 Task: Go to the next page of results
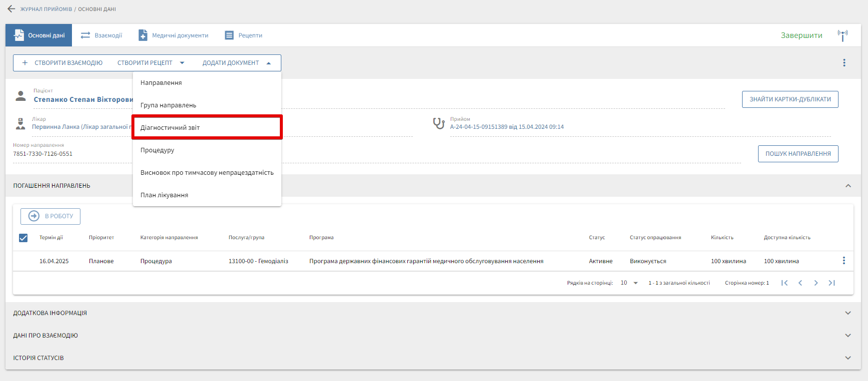point(816,283)
